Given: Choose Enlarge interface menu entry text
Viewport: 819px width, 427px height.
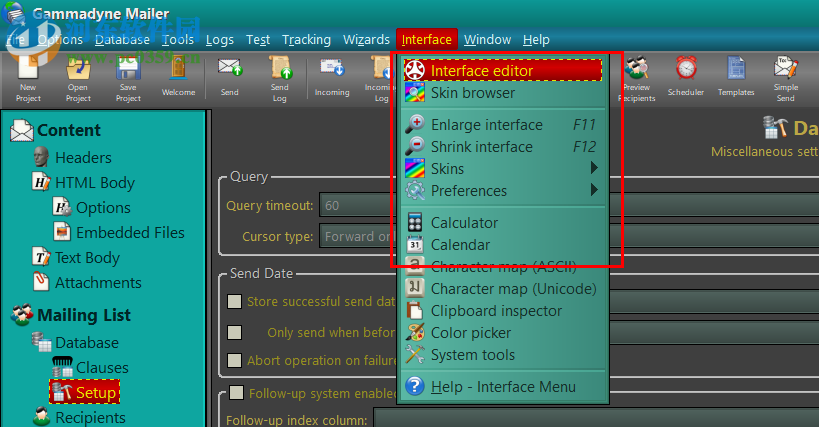Looking at the screenshot, I should [x=487, y=125].
